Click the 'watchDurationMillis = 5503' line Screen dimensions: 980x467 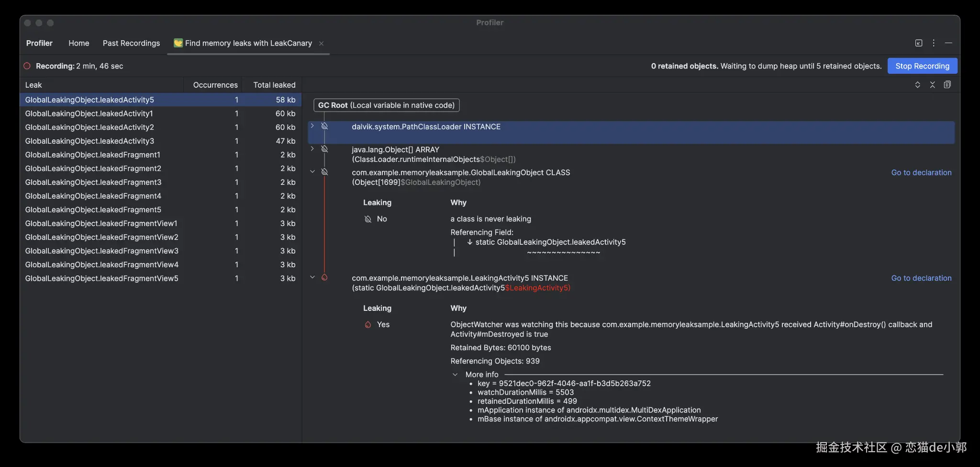tap(525, 392)
